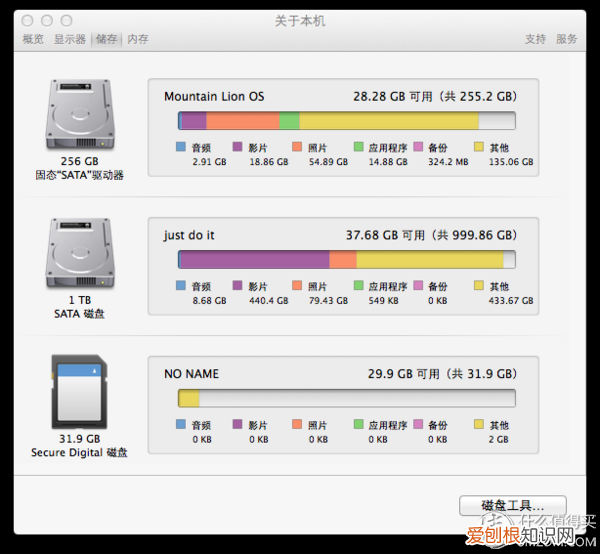The width and height of the screenshot is (600, 554).
Task: Click the 2.91 GB audio value
Action: coord(209,162)
